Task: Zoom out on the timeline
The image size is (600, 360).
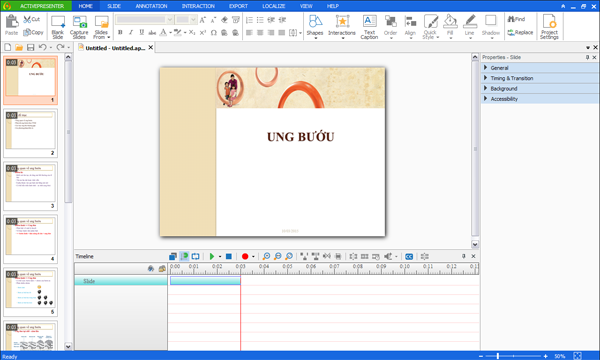Action: tap(278, 256)
